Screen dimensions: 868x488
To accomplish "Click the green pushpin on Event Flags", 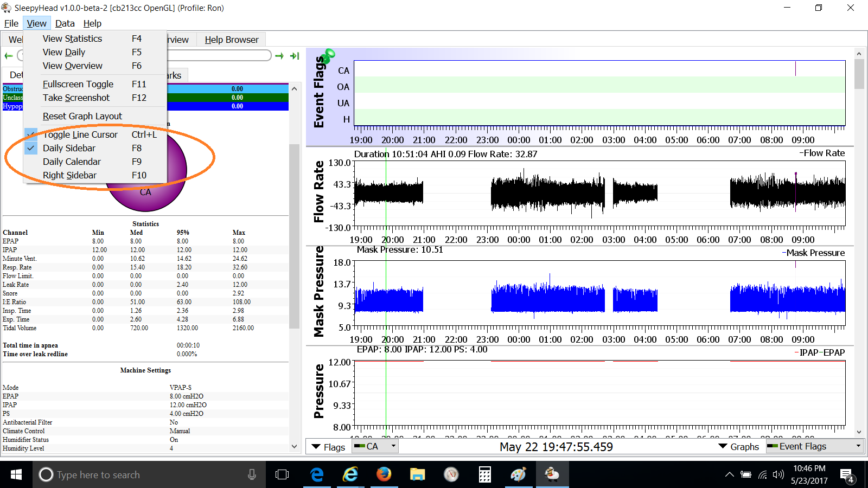I will pyautogui.click(x=327, y=55).
